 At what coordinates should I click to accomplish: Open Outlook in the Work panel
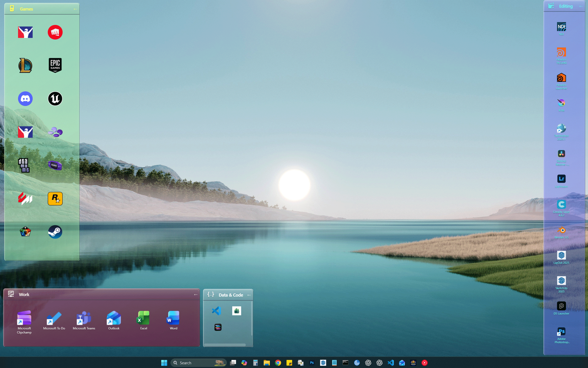114,320
